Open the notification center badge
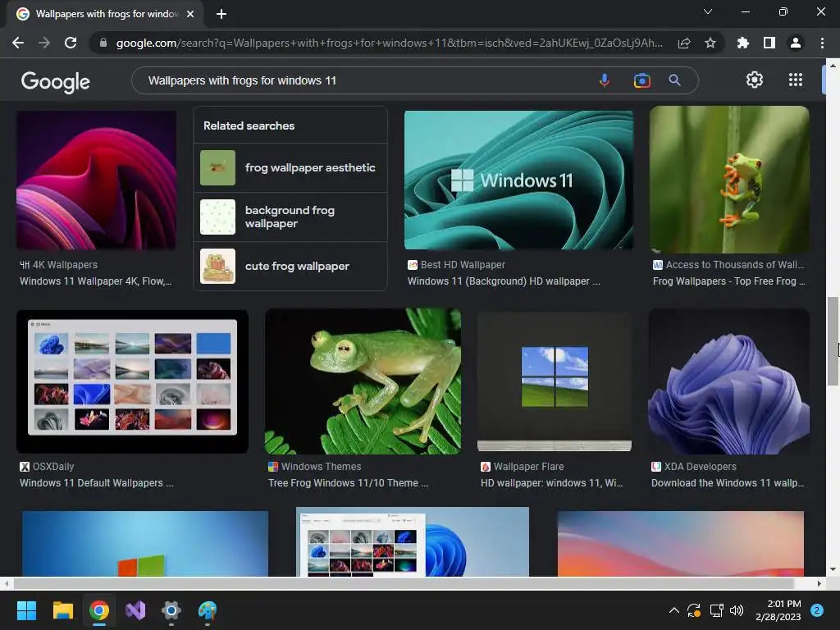This screenshot has height=630, width=840. [x=817, y=610]
